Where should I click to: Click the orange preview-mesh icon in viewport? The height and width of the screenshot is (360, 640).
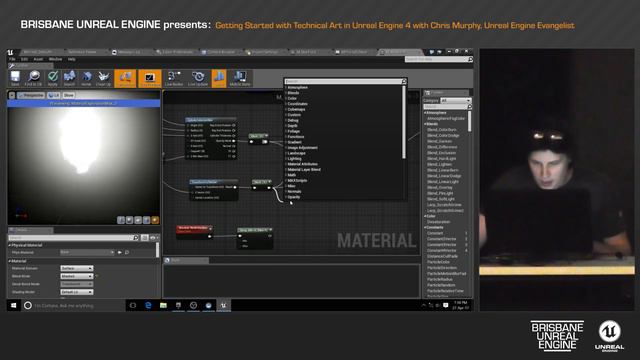click(x=155, y=220)
